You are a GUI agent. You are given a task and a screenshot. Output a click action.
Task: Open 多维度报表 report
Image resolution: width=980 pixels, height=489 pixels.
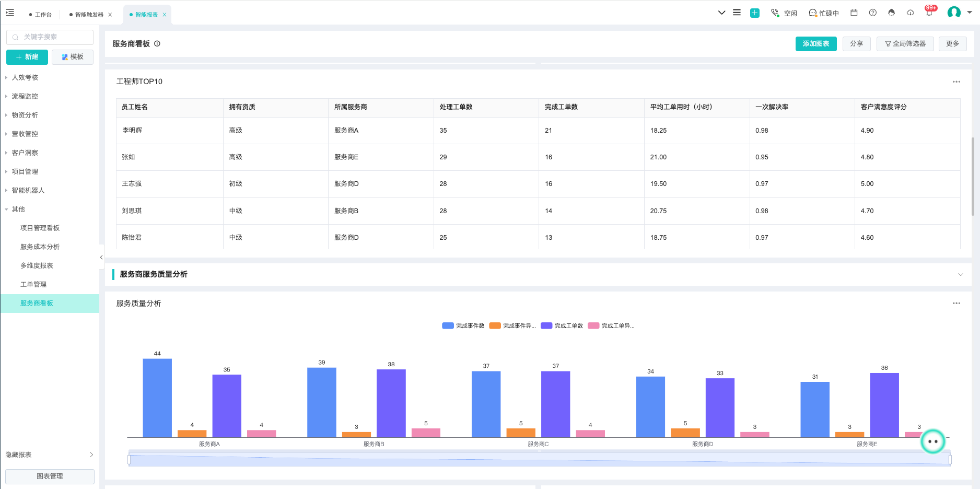point(37,265)
